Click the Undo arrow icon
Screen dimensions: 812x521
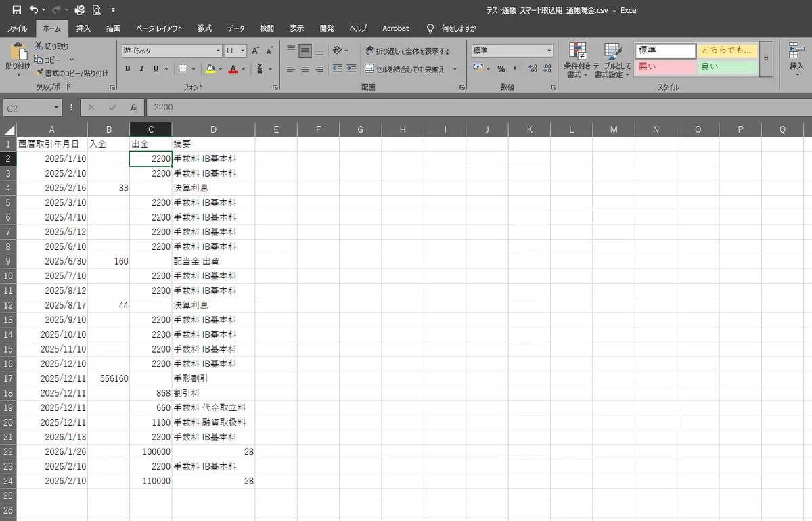click(x=32, y=10)
